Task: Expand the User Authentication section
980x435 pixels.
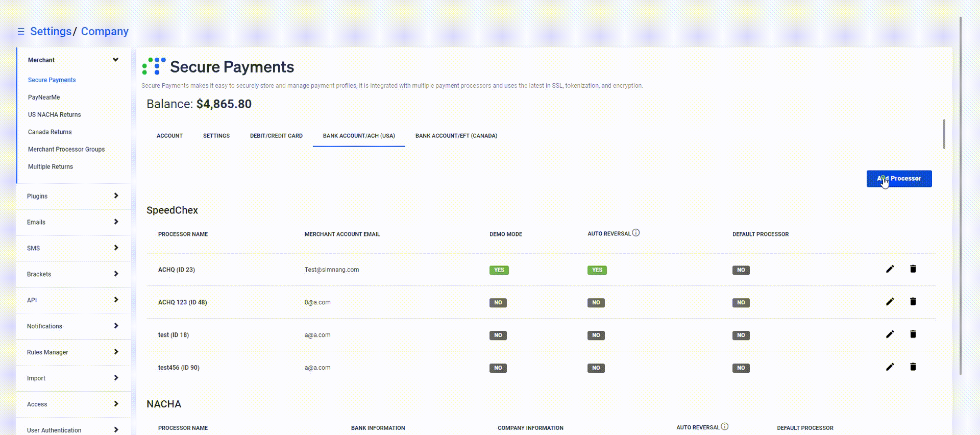Action: click(116, 430)
